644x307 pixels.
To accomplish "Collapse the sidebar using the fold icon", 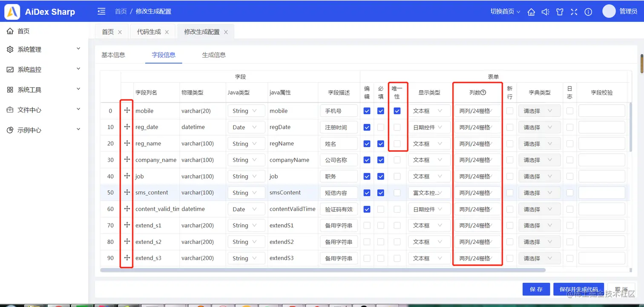I will pyautogui.click(x=101, y=12).
